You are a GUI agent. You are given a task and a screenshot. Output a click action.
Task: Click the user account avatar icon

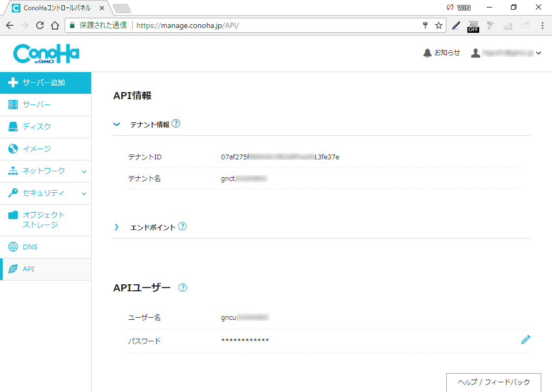point(475,53)
